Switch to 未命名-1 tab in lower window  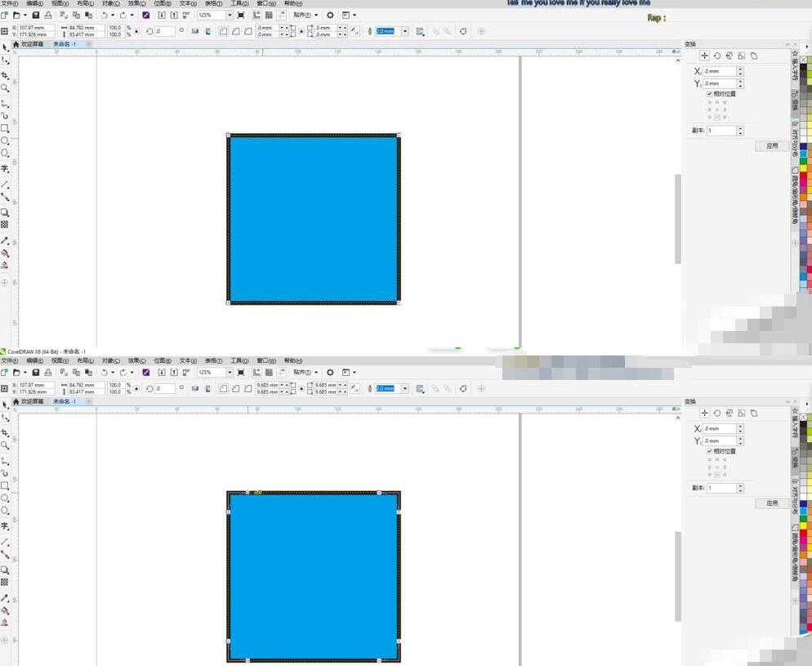65,401
